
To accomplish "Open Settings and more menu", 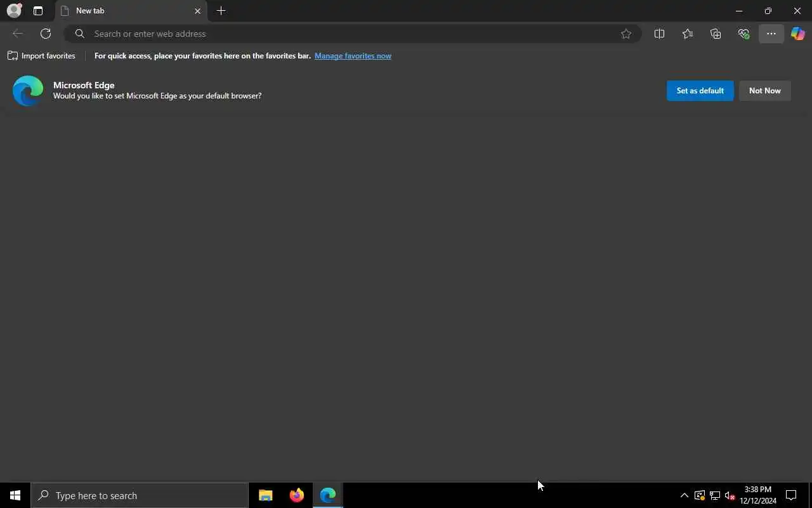I will pyautogui.click(x=771, y=34).
